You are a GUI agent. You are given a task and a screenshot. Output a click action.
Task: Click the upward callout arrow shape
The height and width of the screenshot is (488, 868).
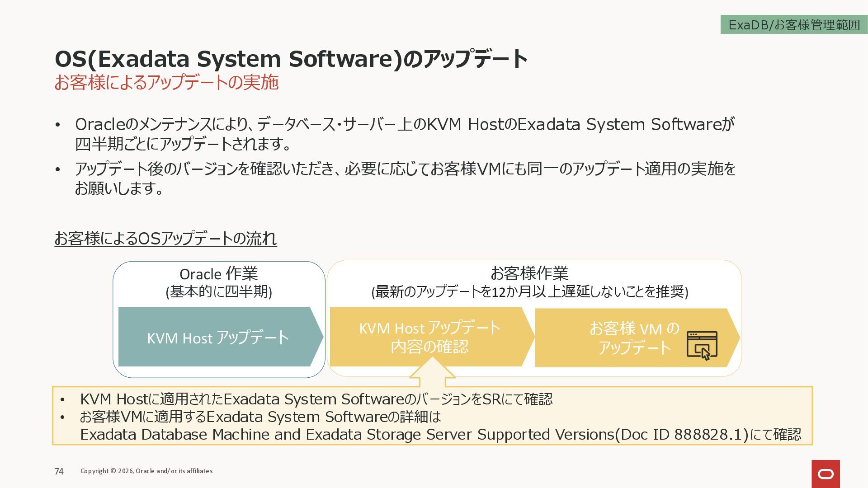click(x=432, y=371)
